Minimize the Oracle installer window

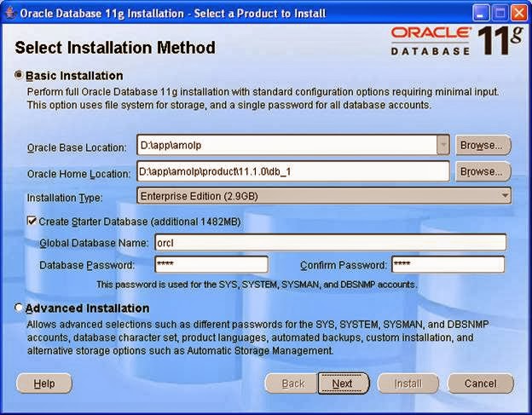pos(481,14)
